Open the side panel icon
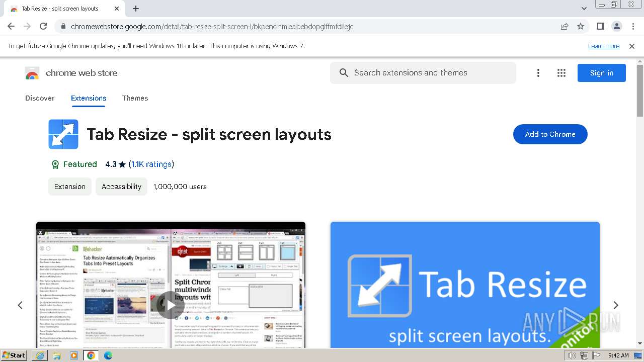The image size is (644, 362). click(x=600, y=27)
